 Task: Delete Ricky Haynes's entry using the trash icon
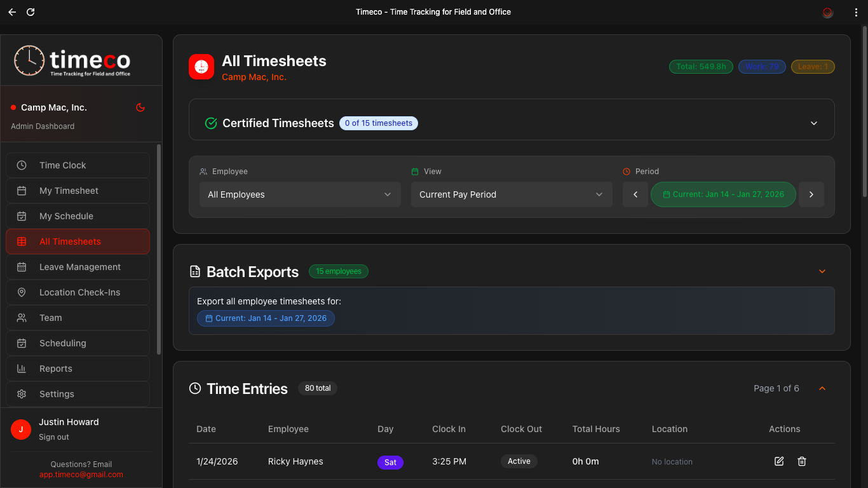pyautogui.click(x=801, y=461)
